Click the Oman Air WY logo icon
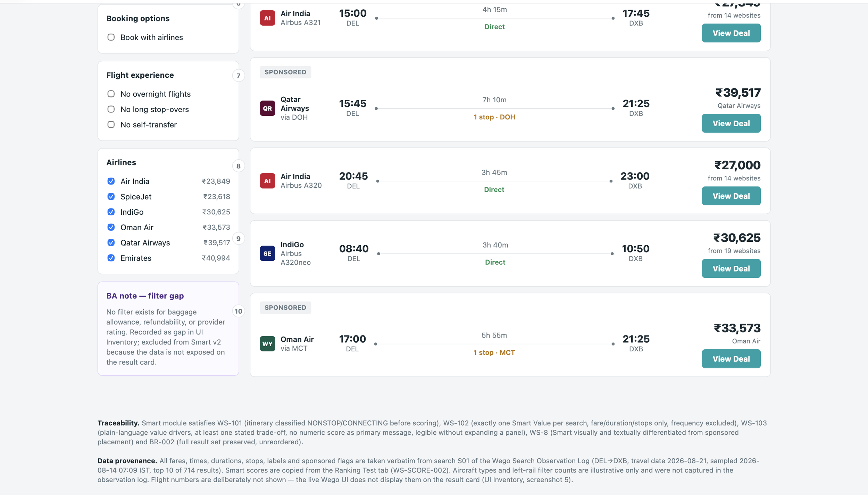This screenshot has width=868, height=495. [x=267, y=343]
